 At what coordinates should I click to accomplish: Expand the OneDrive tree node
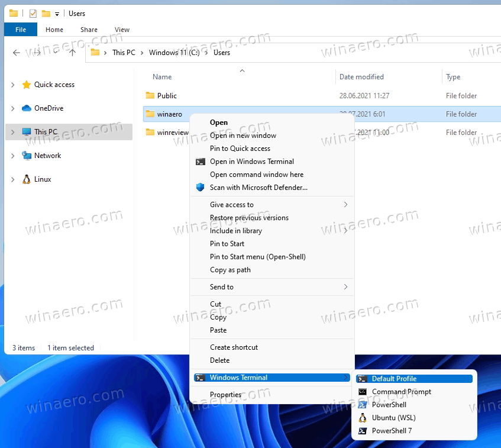click(x=13, y=108)
